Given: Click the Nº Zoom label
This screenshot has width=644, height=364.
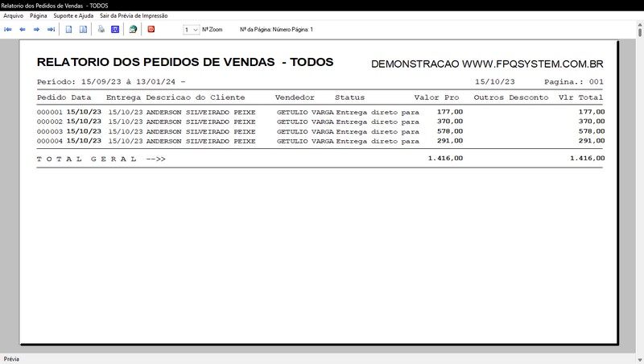Looking at the screenshot, I should [212, 30].
